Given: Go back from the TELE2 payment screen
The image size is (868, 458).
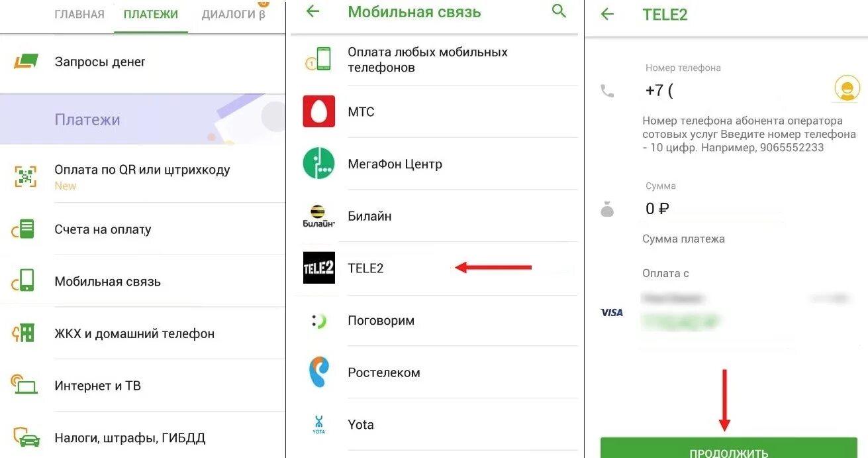Looking at the screenshot, I should pos(607,14).
